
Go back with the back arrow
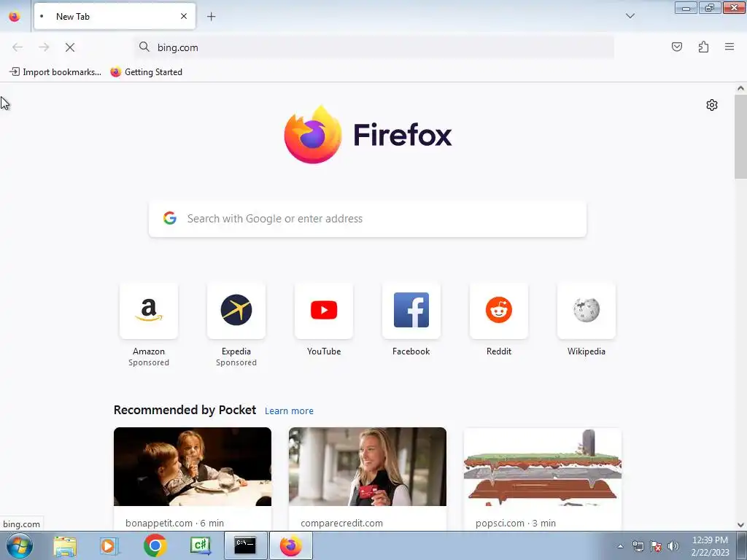pyautogui.click(x=18, y=47)
